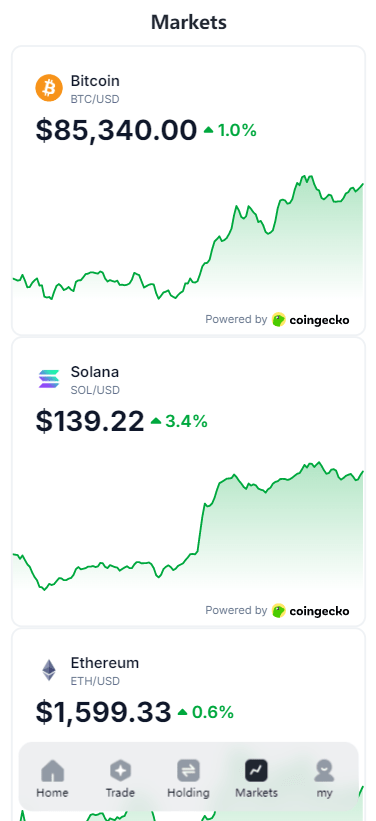The width and height of the screenshot is (376, 821).
Task: Tap green up arrow beside 1.0%
Action: pyautogui.click(x=208, y=130)
